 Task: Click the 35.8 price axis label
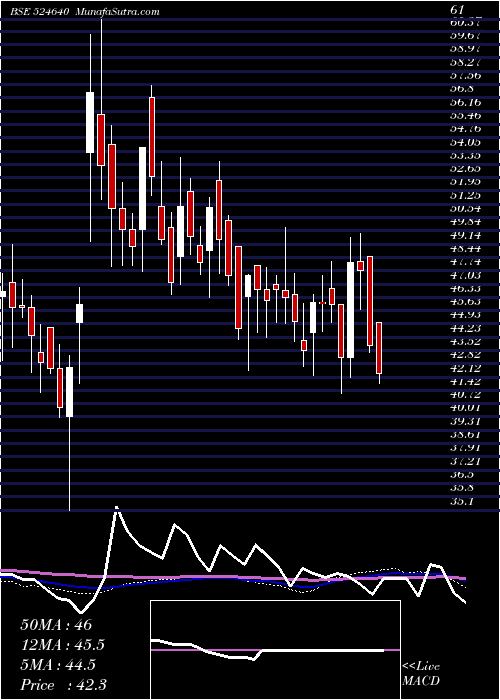click(462, 488)
